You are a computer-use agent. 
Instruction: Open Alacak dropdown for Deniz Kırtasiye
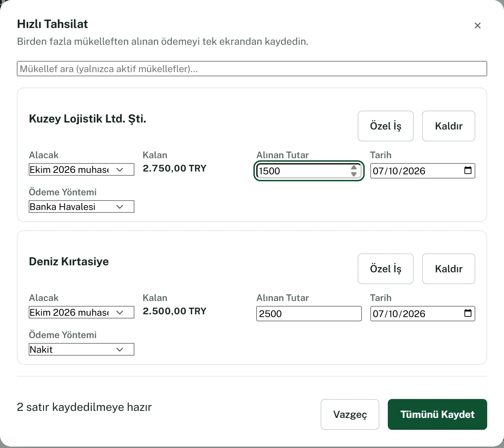pos(82,313)
